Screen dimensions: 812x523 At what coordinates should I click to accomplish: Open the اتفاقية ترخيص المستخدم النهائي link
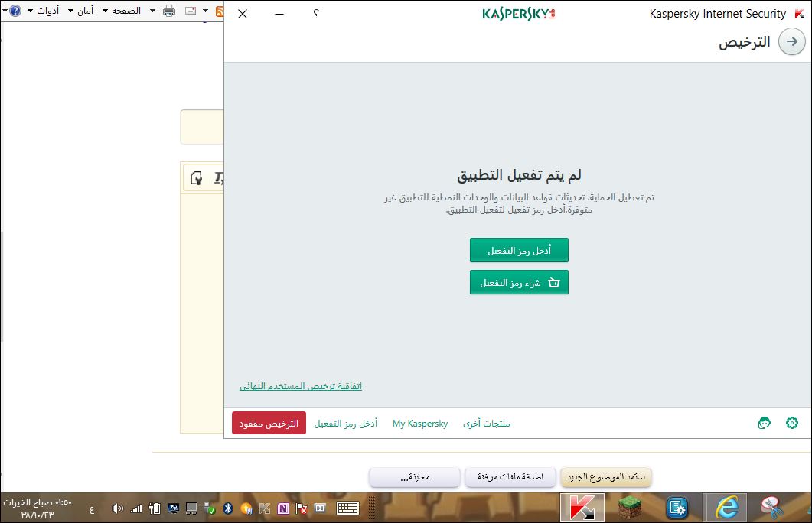(300, 386)
